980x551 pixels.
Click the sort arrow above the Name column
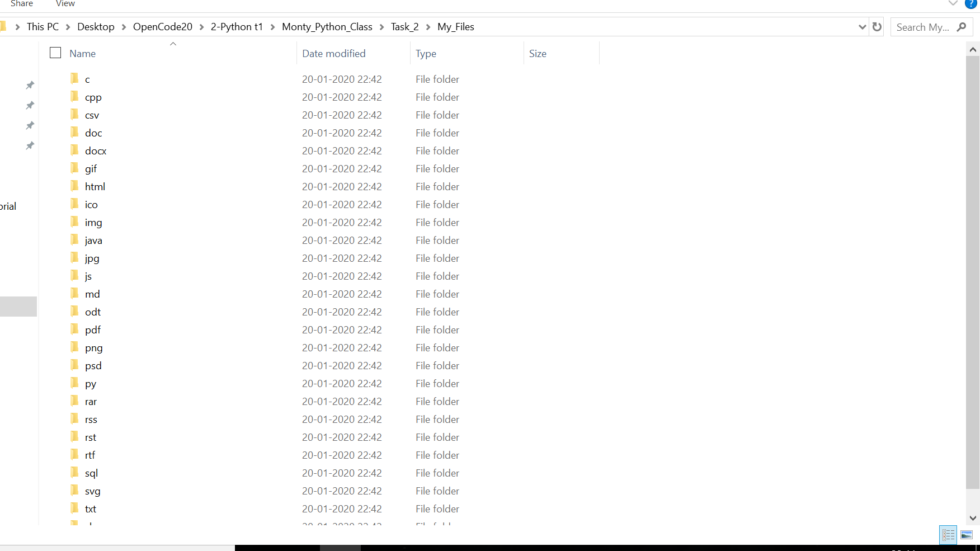pyautogui.click(x=173, y=43)
